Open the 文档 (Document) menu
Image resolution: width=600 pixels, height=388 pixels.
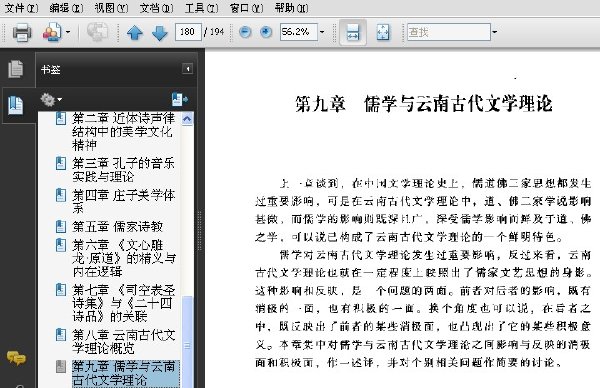tap(157, 8)
